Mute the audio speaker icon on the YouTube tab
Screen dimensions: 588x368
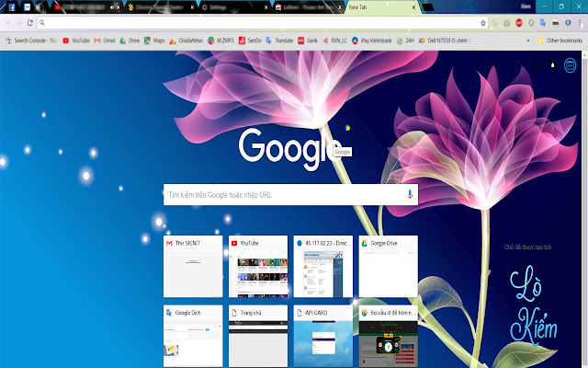point(112,7)
